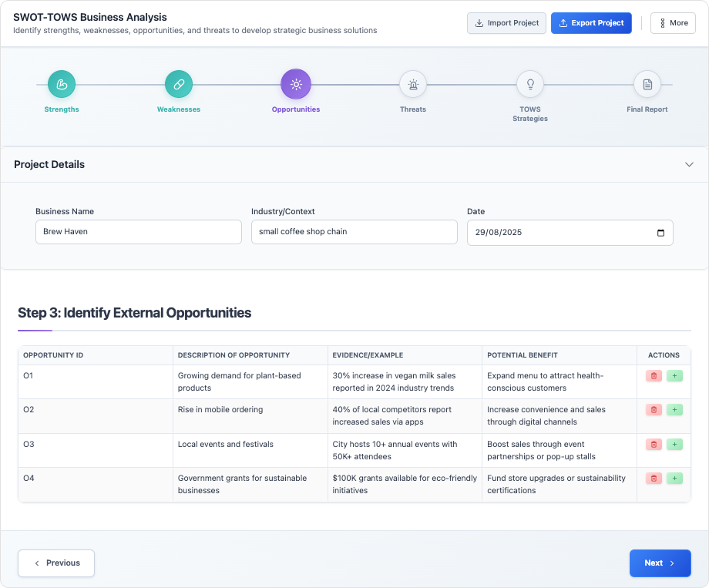Screen dimensions: 709x588
Task: Open the date picker calendar
Action: coord(660,232)
